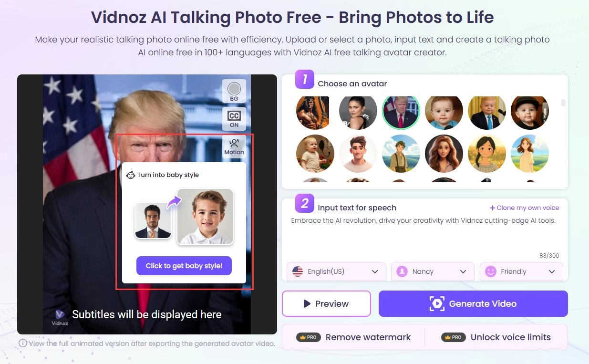This screenshot has width=589, height=364.
Task: Toggle the CC subtitles ON button
Action: click(x=234, y=119)
